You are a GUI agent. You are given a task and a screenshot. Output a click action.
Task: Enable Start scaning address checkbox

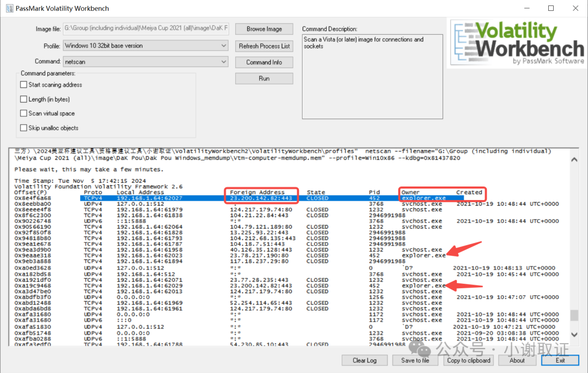(23, 85)
